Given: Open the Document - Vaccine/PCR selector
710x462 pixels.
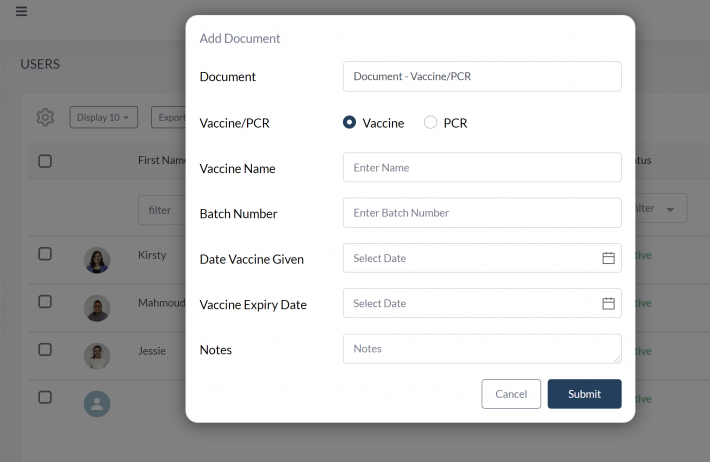Looking at the screenshot, I should (482, 77).
